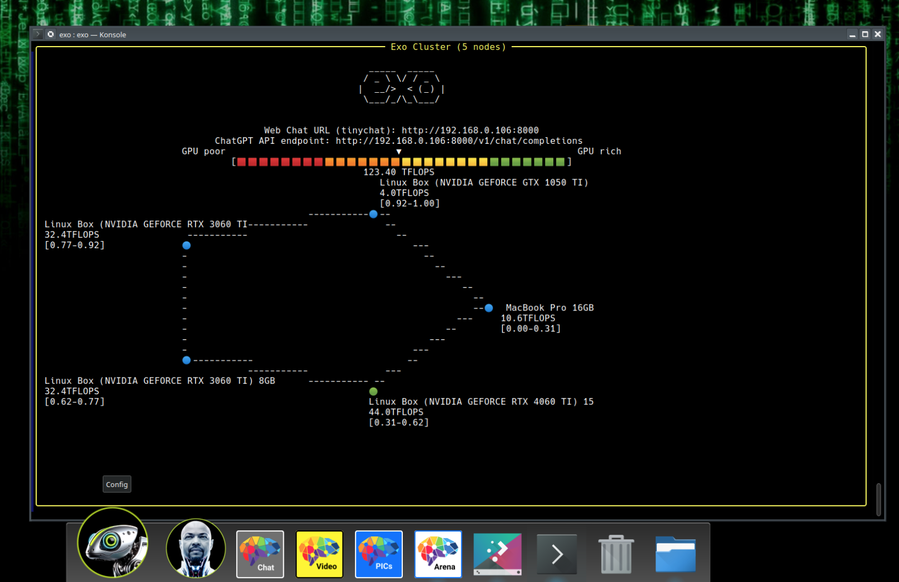The width and height of the screenshot is (899, 582).
Task: Minimize the Konsole window
Action: [853, 34]
